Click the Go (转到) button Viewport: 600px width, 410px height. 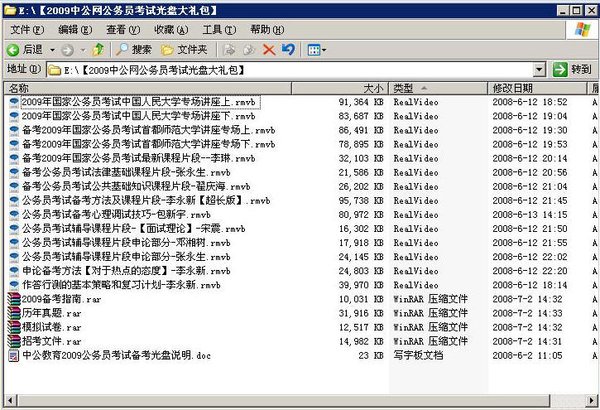coord(572,70)
